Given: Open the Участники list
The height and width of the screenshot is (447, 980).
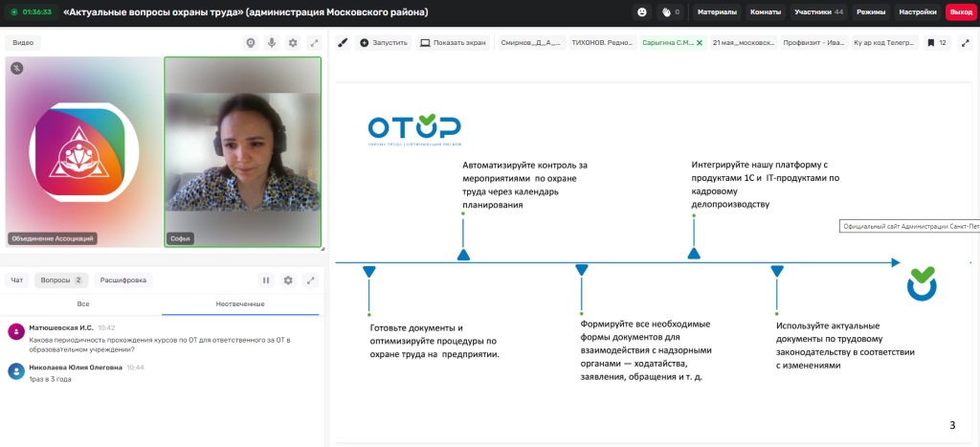Looking at the screenshot, I should pos(818,11).
